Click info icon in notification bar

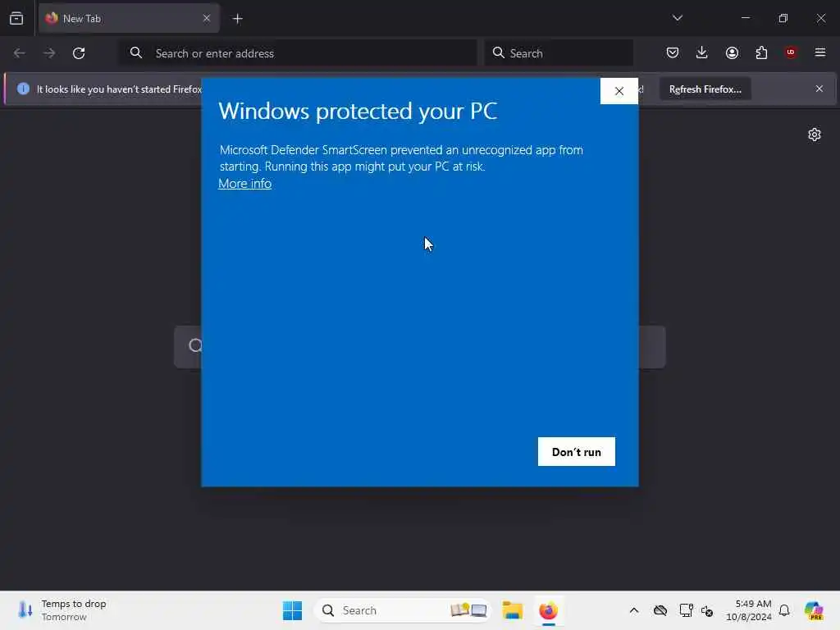(23, 89)
